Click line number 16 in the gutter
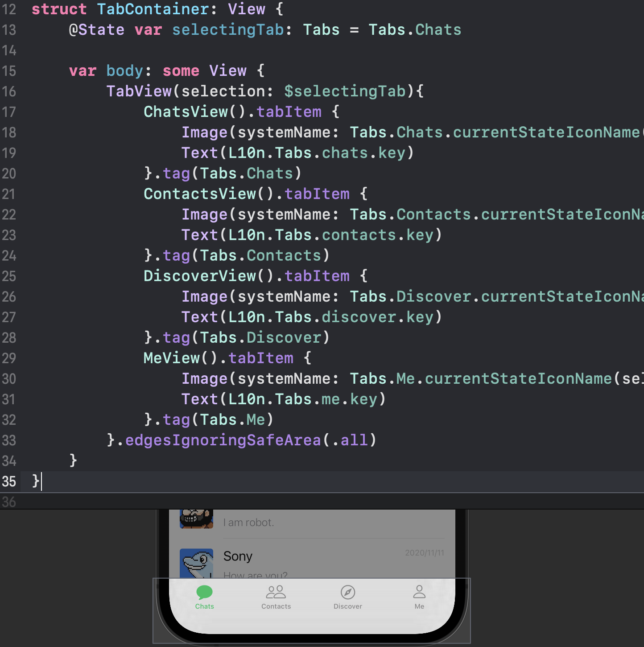Screen dimensions: 644x647 [9, 91]
